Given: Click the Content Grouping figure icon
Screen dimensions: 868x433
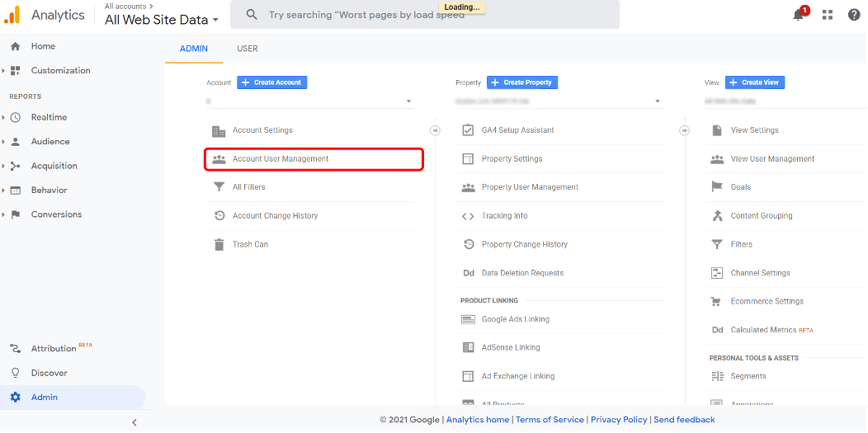Looking at the screenshot, I should click(x=717, y=215).
